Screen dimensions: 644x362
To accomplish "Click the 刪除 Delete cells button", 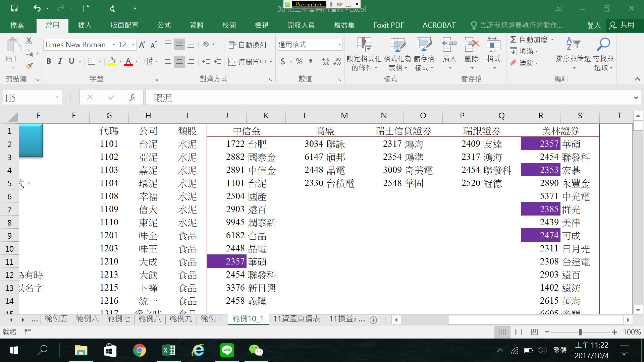I will 471,54.
